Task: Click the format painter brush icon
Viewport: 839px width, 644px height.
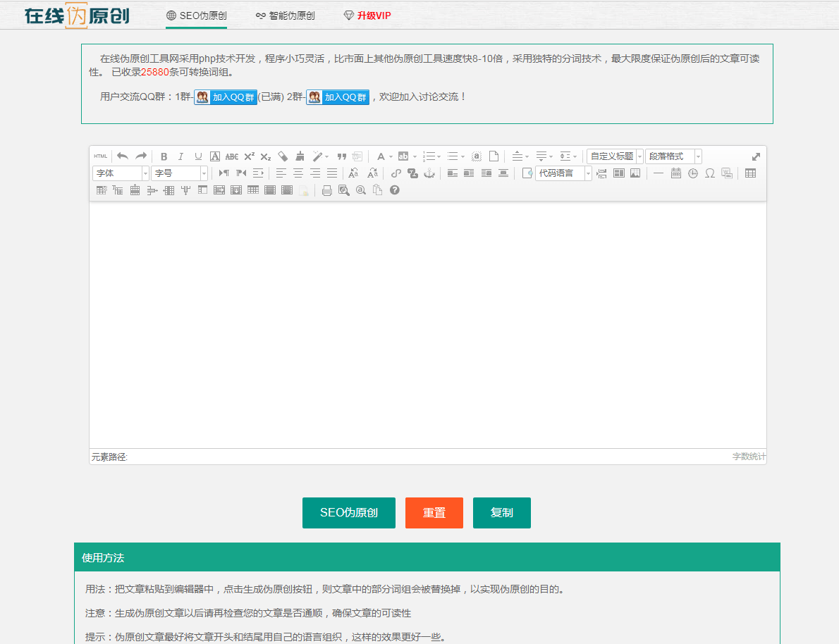Action: [x=300, y=156]
